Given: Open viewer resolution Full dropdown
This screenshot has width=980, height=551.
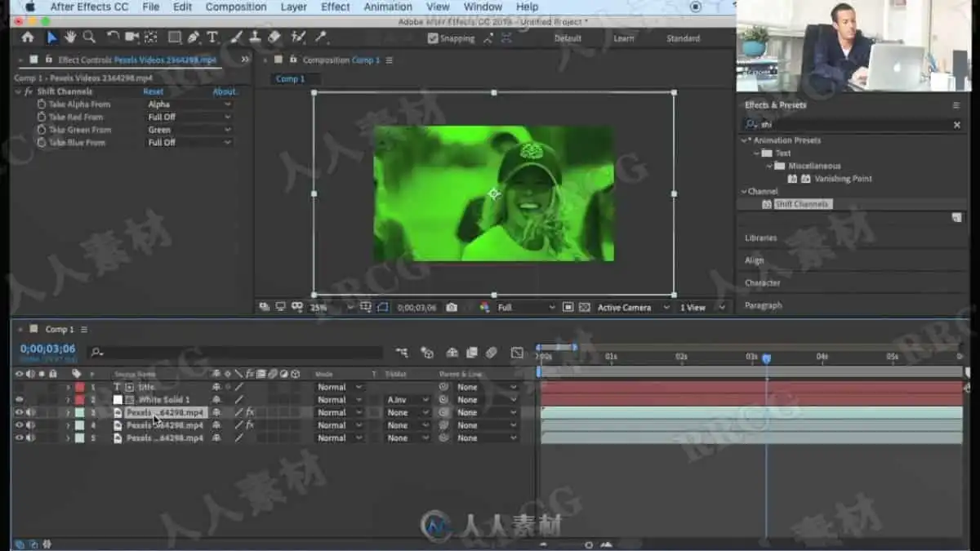Looking at the screenshot, I should (526, 308).
